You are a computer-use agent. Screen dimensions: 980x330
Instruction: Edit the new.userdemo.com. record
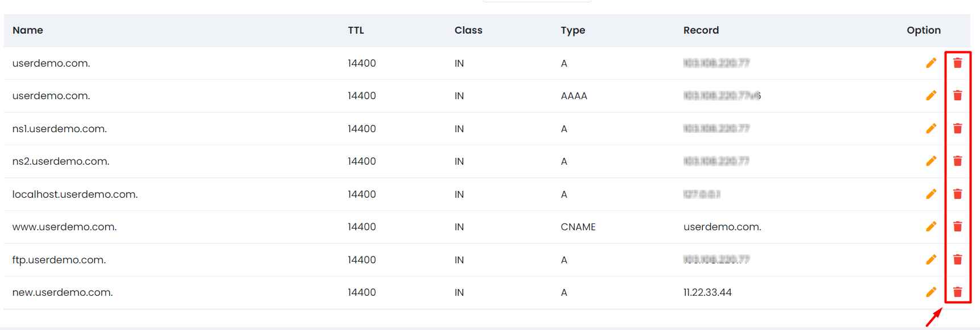click(x=931, y=292)
